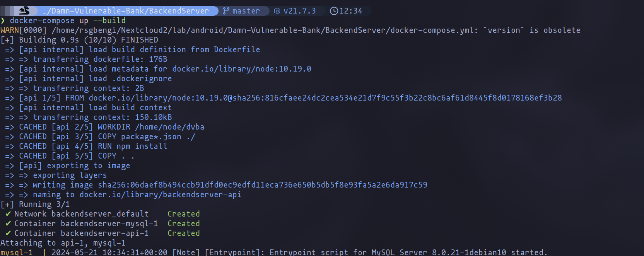
Task: Click the writing image sha256 hash
Action: 263,185
